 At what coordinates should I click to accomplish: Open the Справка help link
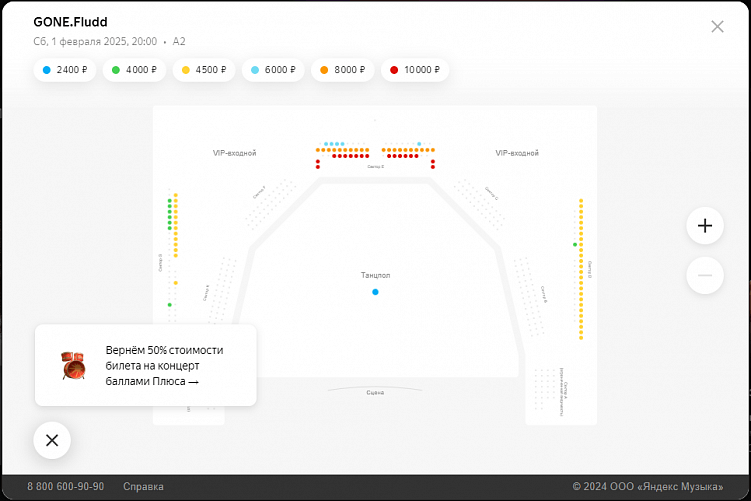tap(143, 487)
